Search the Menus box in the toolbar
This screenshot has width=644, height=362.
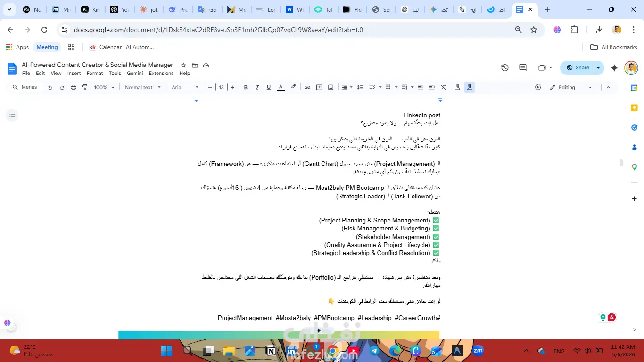(x=25, y=87)
